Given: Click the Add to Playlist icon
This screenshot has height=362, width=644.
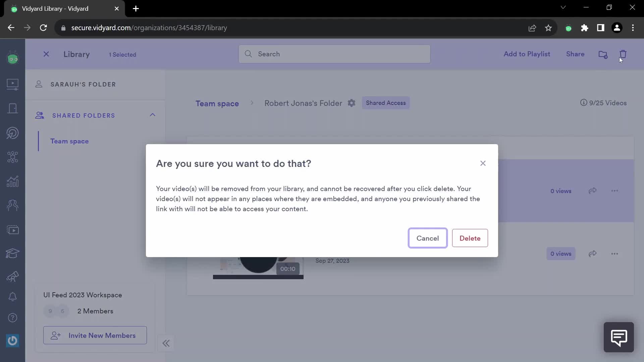Looking at the screenshot, I should [x=527, y=54].
